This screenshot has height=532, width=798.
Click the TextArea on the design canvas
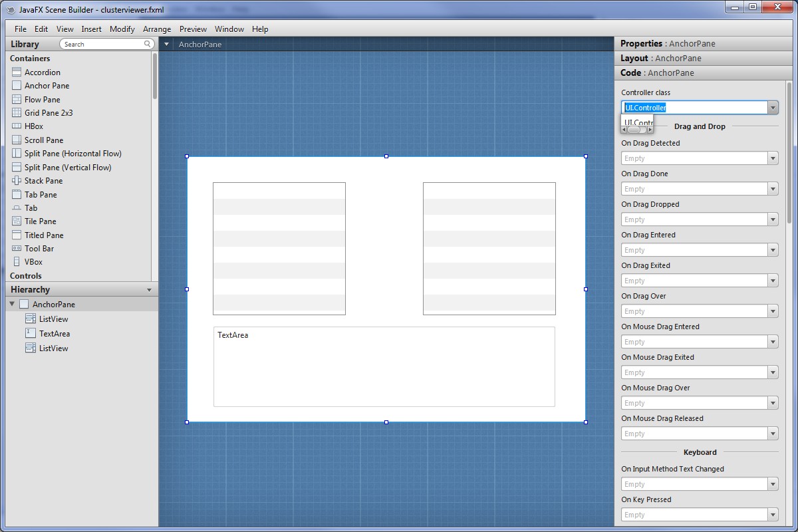[384, 366]
